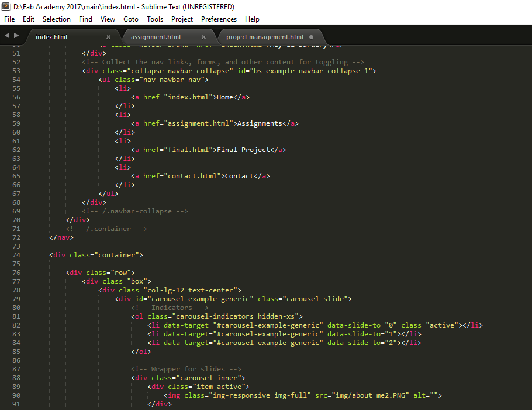
Task: Open the Selection menu
Action: pos(56,19)
